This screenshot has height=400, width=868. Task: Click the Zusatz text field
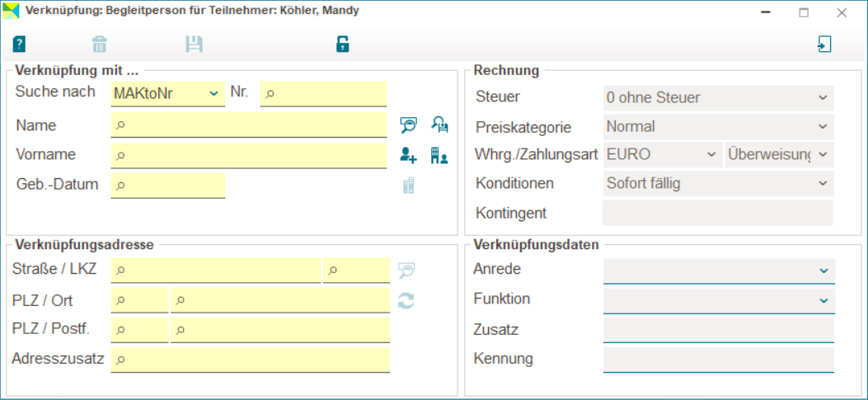[x=719, y=330]
